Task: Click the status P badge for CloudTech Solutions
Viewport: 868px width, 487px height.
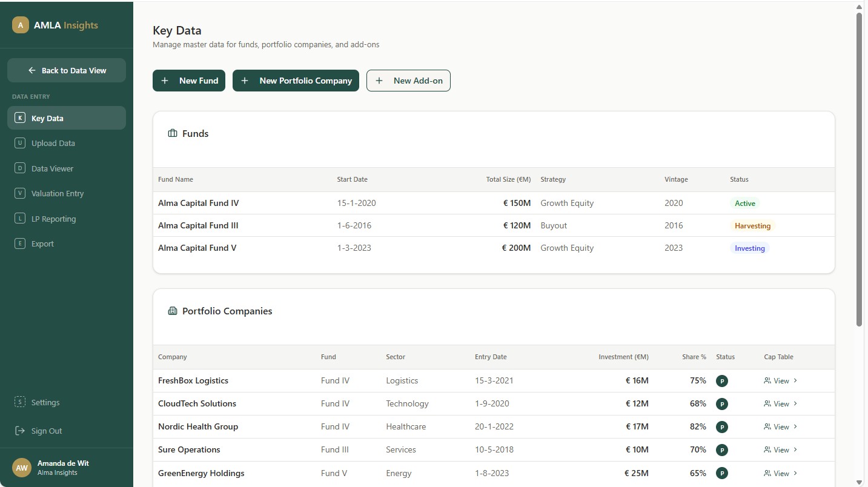Action: pos(722,404)
